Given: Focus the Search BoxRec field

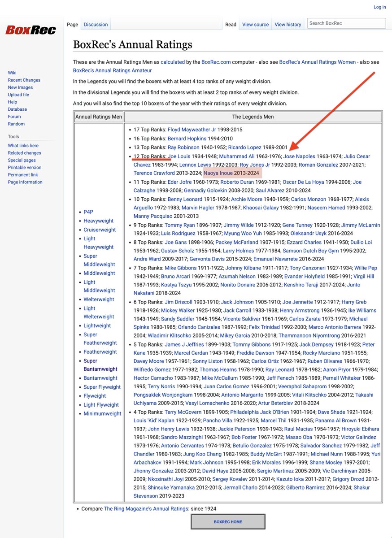Looking at the screenshot, I should coord(347,23).
